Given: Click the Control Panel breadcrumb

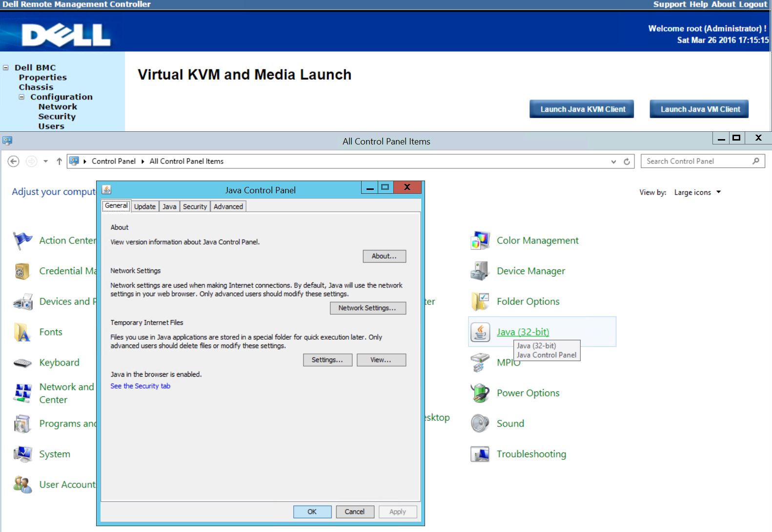Looking at the screenshot, I should pos(114,161).
